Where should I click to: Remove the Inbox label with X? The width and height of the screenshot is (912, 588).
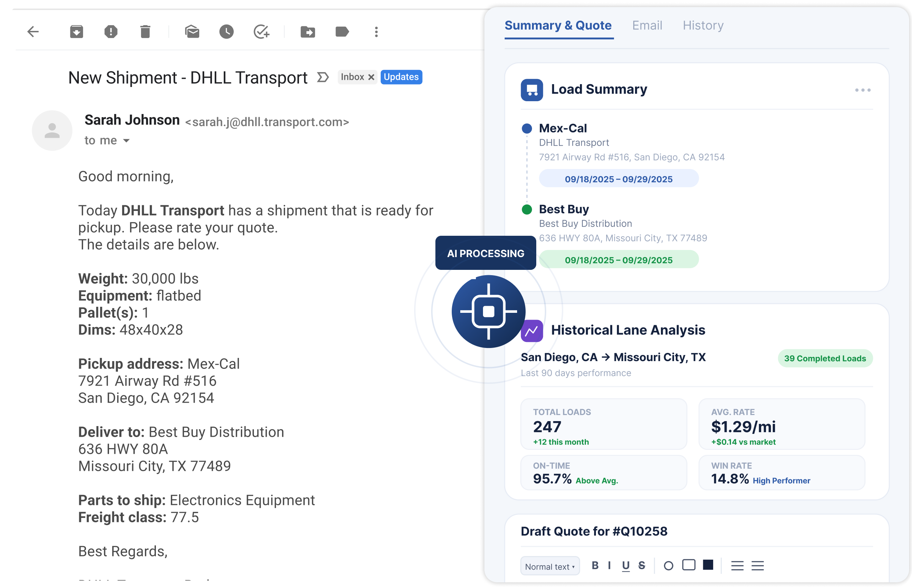371,77
